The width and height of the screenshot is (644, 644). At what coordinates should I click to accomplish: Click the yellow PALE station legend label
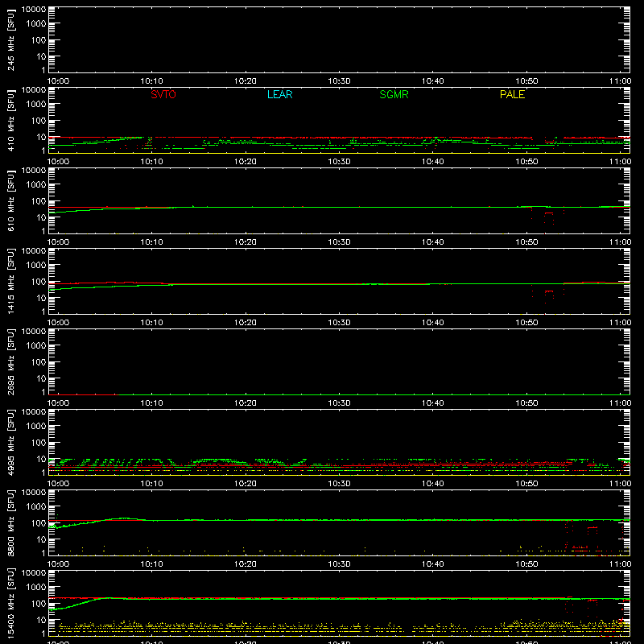[512, 94]
